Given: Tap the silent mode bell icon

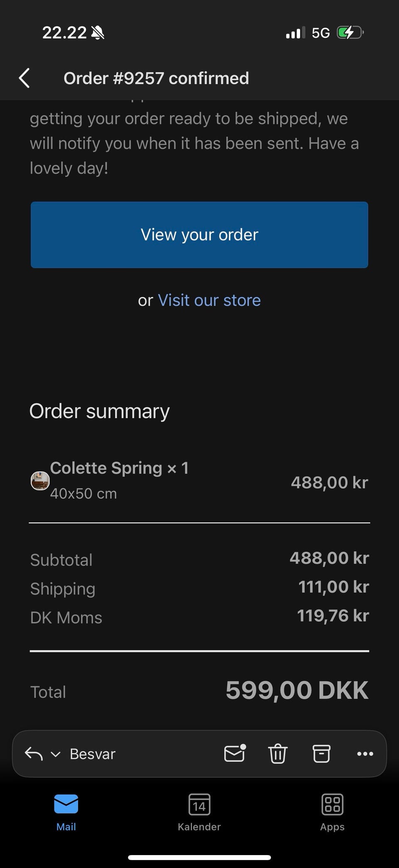Looking at the screenshot, I should (98, 32).
